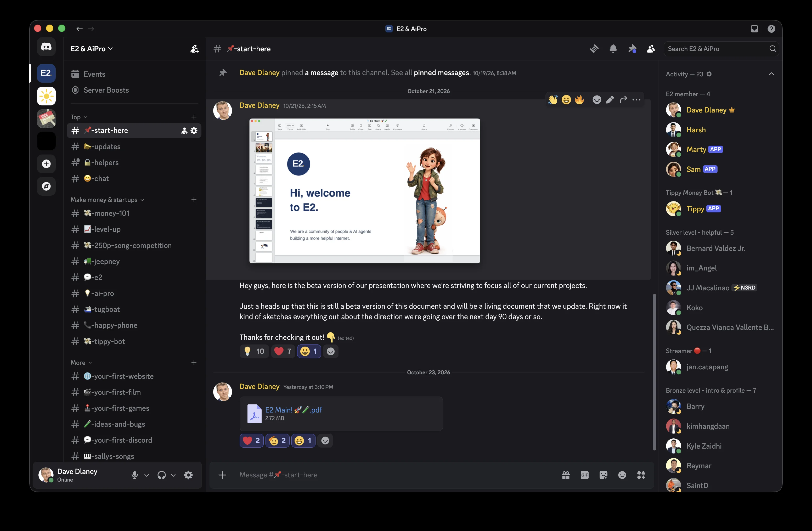Screen dimensions: 812x531
Task: Toggle lightbulb reaction with 10 count
Action: (x=254, y=351)
